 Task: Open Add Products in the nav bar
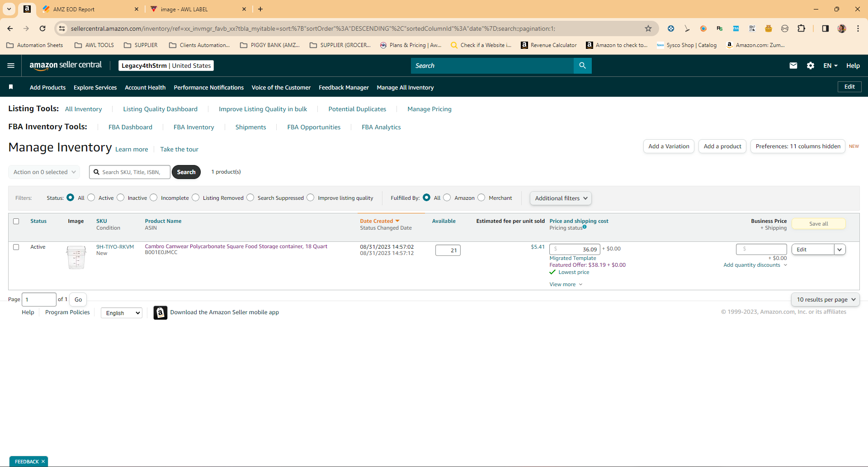tap(47, 87)
